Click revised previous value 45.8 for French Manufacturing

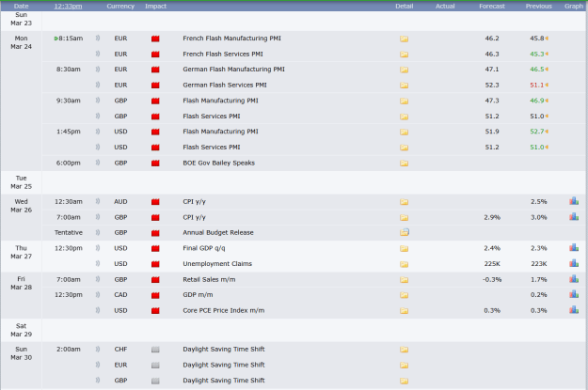pos(537,39)
